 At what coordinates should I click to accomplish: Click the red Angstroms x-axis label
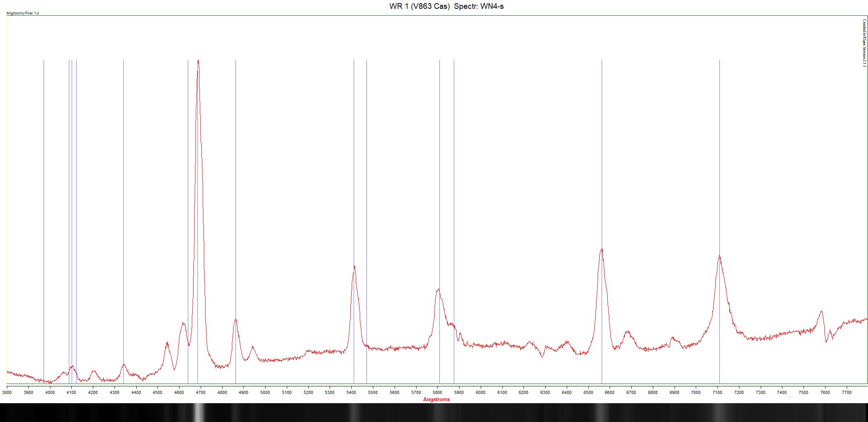[x=436, y=399]
